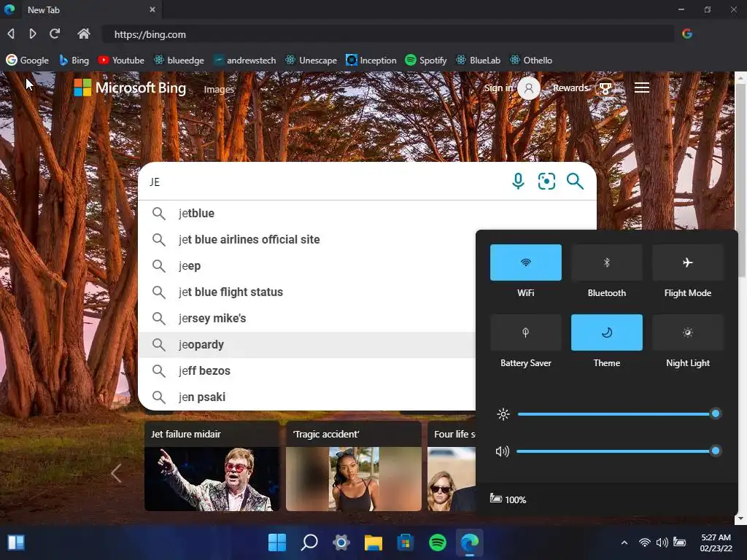Viewport: 747px width, 560px height.
Task: Click the battery icon in system tray
Action: click(679, 542)
